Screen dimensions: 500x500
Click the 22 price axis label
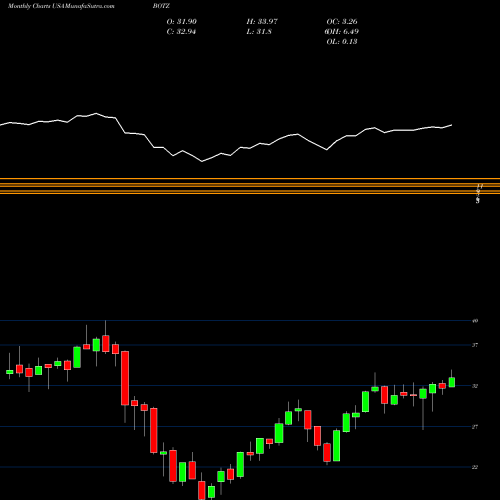tap(475, 467)
